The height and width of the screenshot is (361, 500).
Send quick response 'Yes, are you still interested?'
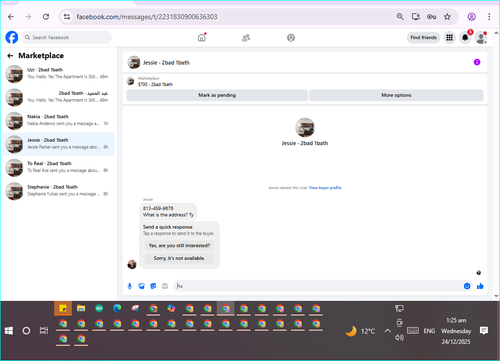[x=179, y=245]
